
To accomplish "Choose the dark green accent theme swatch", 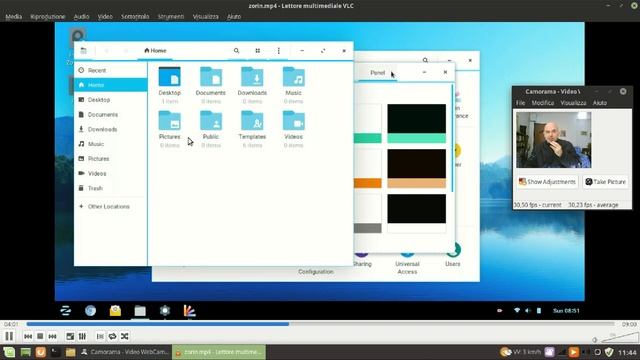I will 417,123.
